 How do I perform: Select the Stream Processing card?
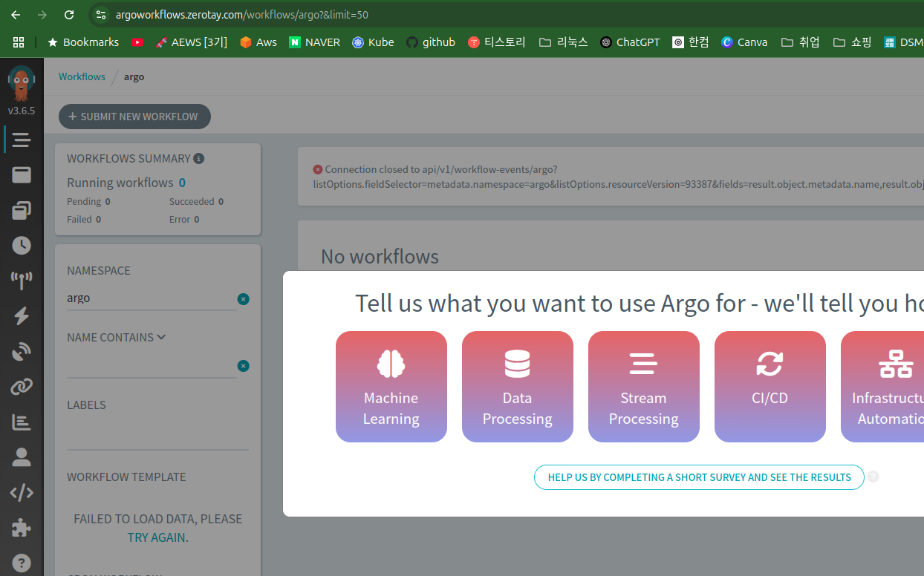point(644,387)
